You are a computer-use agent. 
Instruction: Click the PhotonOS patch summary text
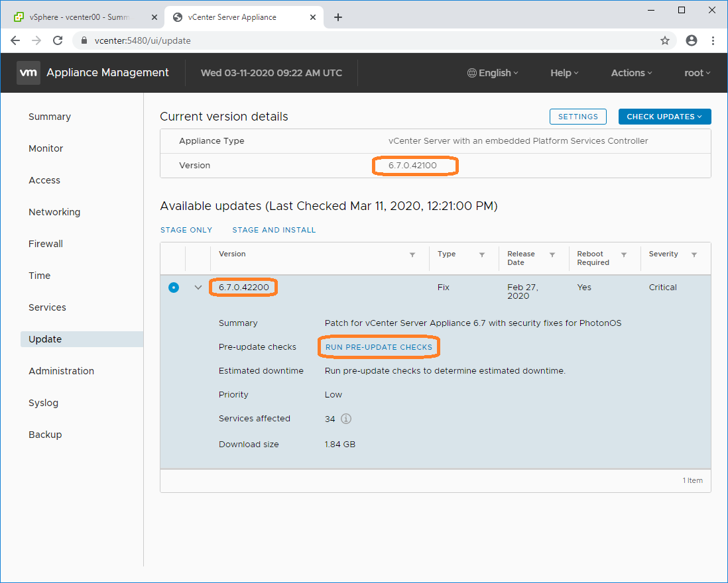(473, 323)
